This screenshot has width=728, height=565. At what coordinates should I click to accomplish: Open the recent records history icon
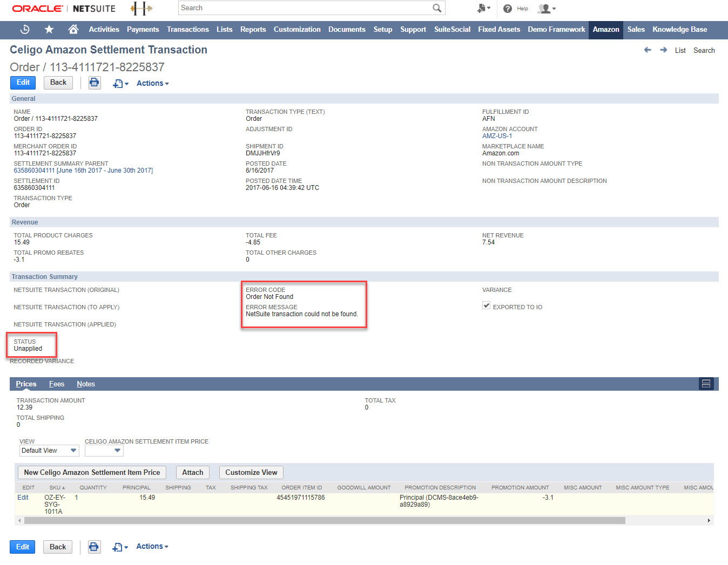tap(25, 29)
